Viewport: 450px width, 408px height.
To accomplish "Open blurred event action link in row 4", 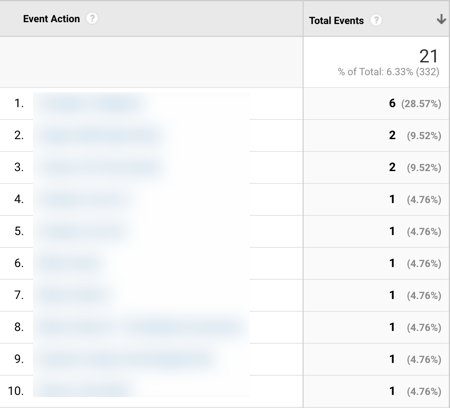I will 83,199.
